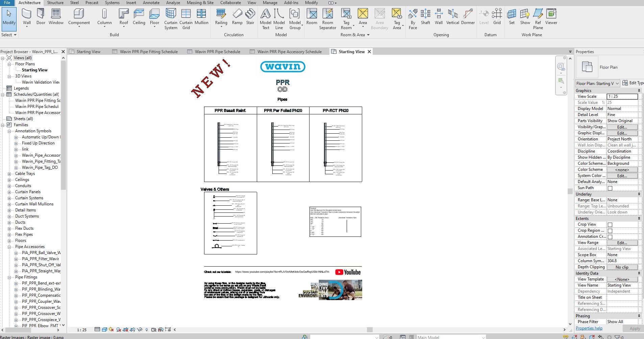The height and width of the screenshot is (339, 644).
Task: Click Edit button for Visibility/Graphics overrides
Action: coord(622,127)
